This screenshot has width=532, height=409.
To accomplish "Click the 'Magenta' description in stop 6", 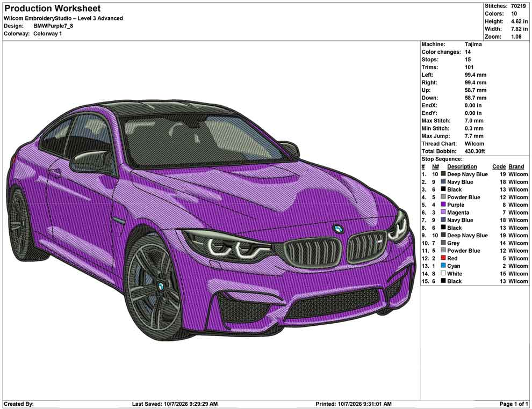I will pos(458,213).
